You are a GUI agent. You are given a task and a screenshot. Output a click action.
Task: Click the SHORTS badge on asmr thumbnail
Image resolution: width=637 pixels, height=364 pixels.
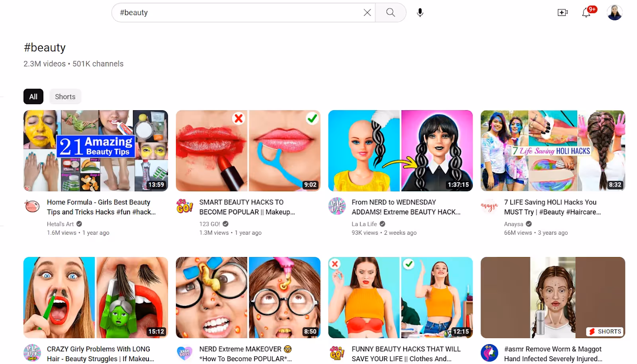[605, 331]
